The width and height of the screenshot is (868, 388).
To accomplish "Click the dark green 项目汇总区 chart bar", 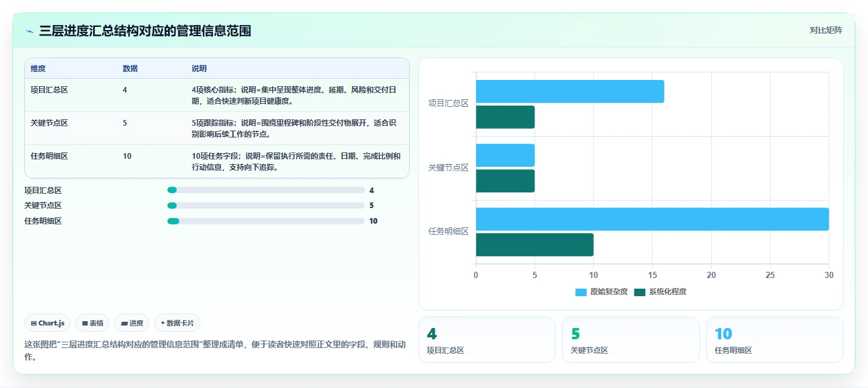I will click(505, 117).
